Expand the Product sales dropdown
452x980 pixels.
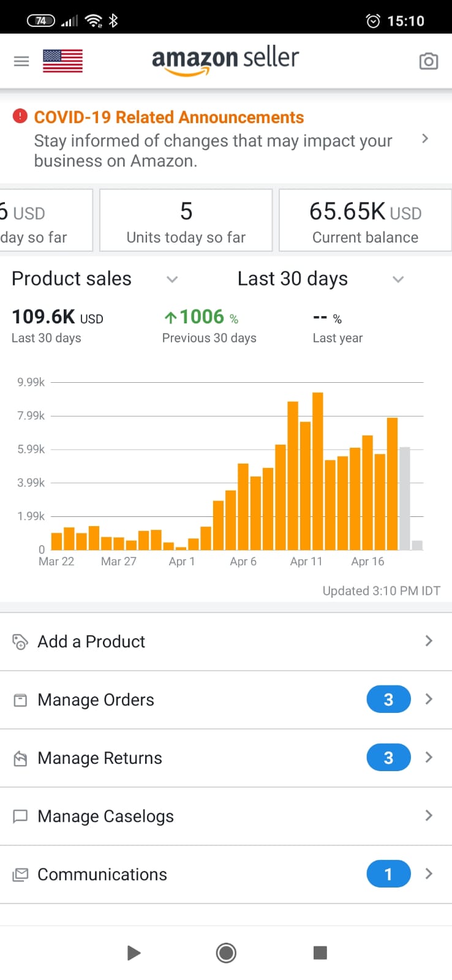click(172, 279)
